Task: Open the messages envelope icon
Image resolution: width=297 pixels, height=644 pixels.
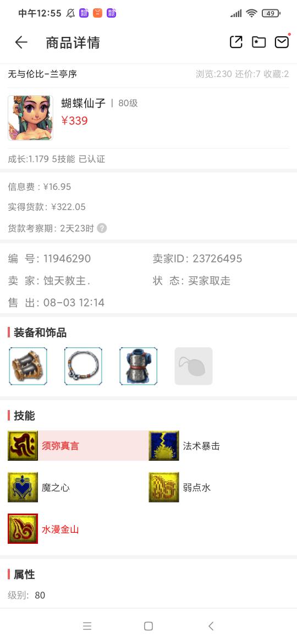Action: click(x=282, y=42)
